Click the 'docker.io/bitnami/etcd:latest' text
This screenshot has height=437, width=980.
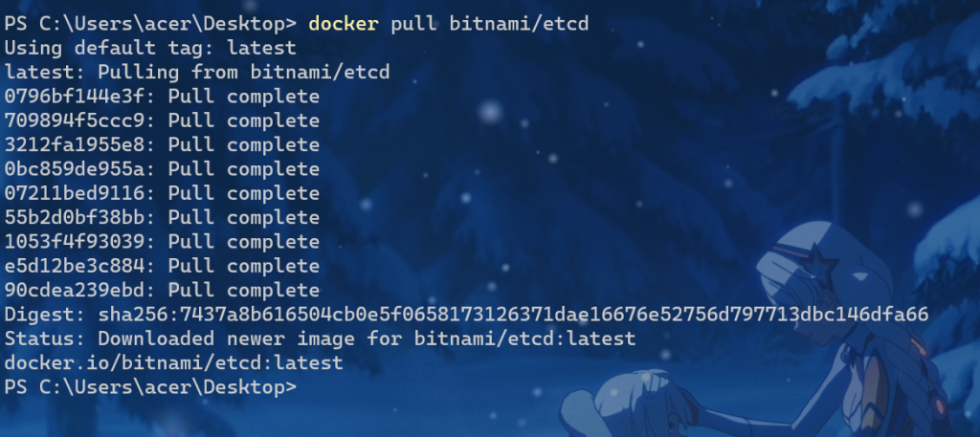pyautogui.click(x=173, y=363)
